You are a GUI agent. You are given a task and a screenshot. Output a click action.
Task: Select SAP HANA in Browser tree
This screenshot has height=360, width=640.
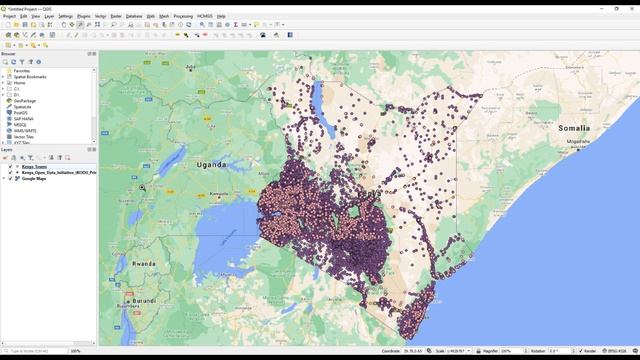click(x=24, y=119)
